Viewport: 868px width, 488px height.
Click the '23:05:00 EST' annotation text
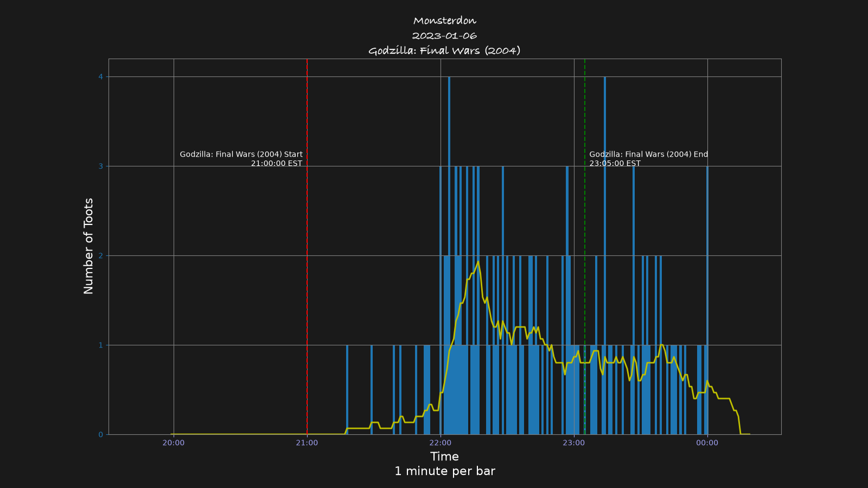point(615,163)
